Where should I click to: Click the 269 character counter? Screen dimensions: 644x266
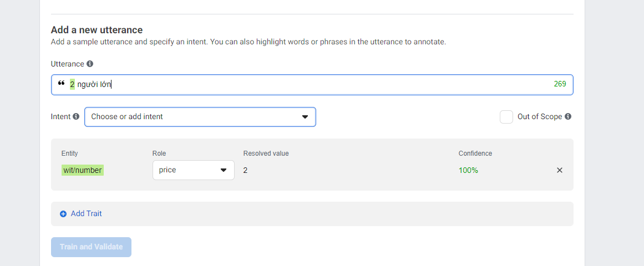(560, 84)
